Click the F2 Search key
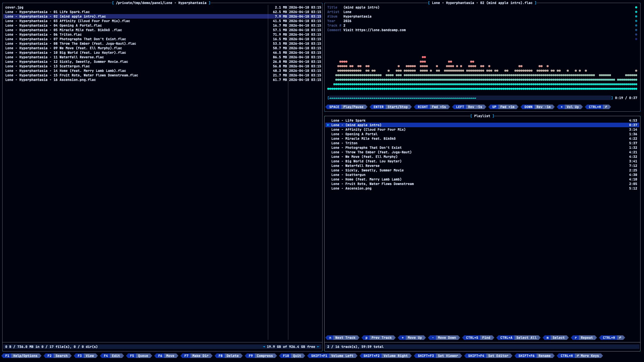Image resolution: width=644 pixels, height=362 pixels. 58,356
